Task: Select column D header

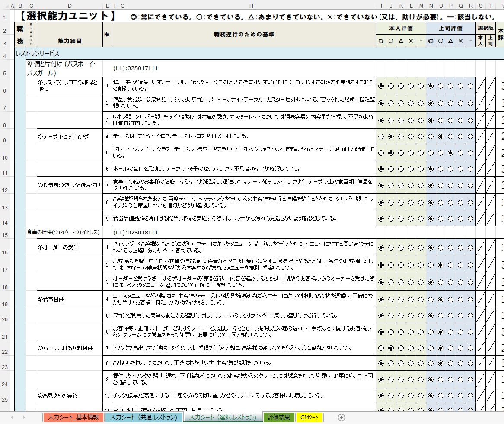Action: click(x=70, y=6)
